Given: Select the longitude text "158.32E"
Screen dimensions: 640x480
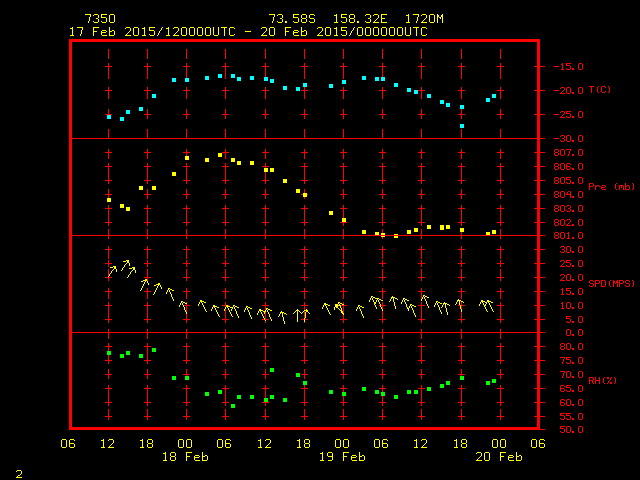Looking at the screenshot, I should click(x=360, y=19).
